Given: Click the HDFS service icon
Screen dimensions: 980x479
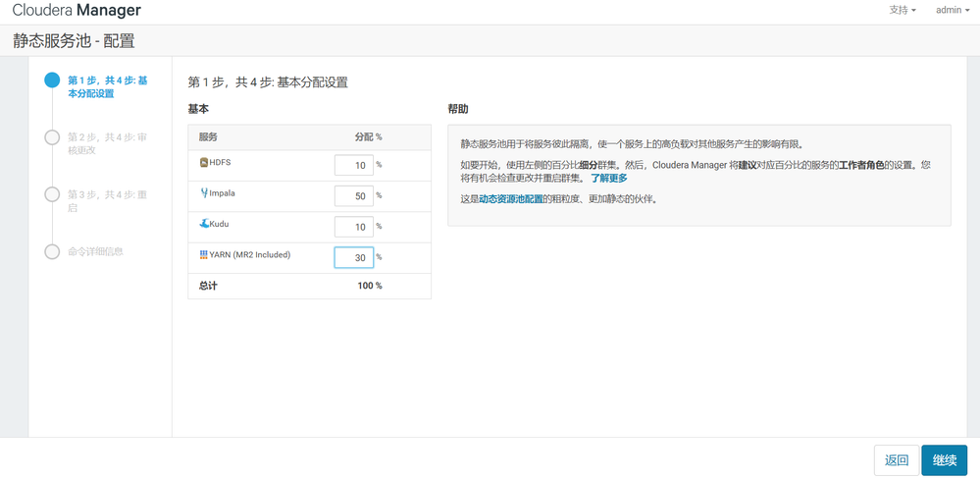Looking at the screenshot, I should (x=204, y=163).
